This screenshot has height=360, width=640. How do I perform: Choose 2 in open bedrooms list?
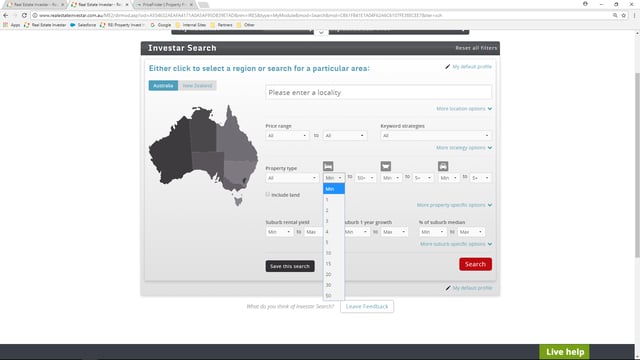coord(334,210)
